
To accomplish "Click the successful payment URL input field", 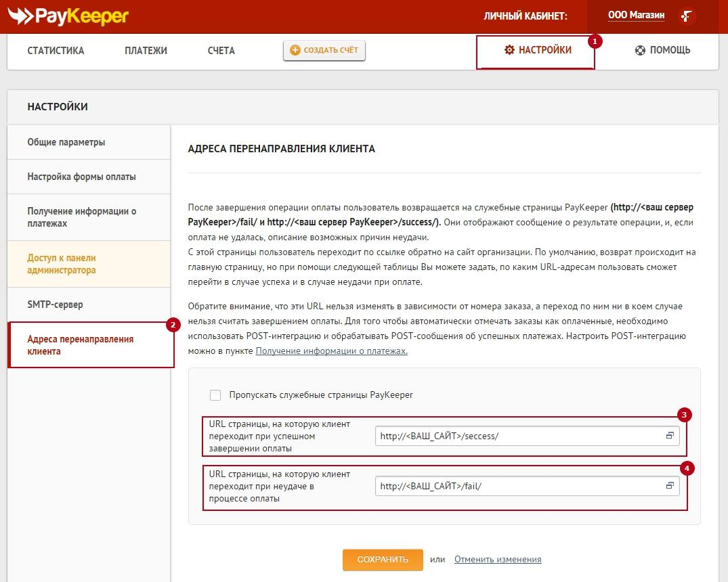I will click(518, 436).
